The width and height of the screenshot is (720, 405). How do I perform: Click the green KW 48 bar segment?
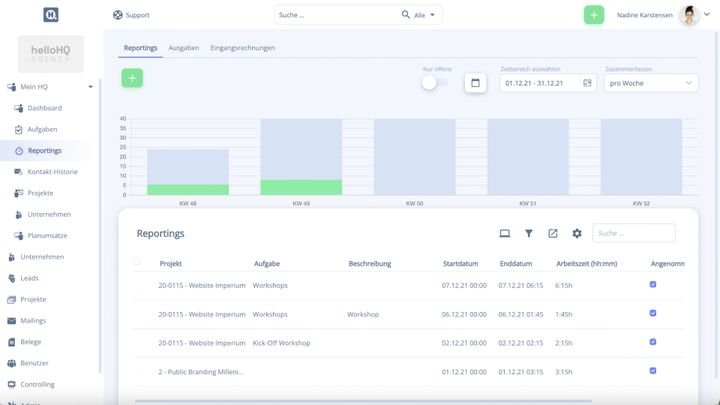(x=188, y=190)
